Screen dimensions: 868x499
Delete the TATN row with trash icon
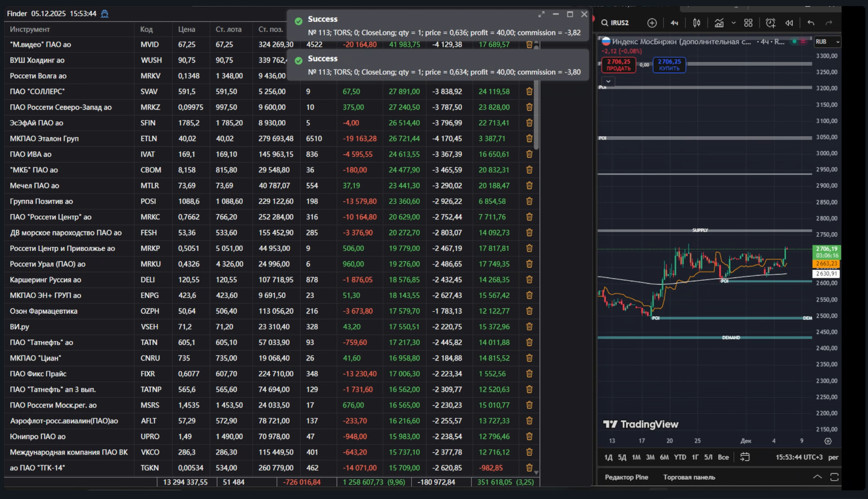529,343
